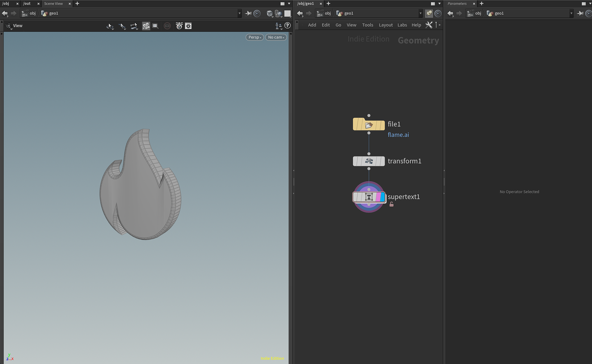Open the Layout menu in network editor

pos(385,25)
